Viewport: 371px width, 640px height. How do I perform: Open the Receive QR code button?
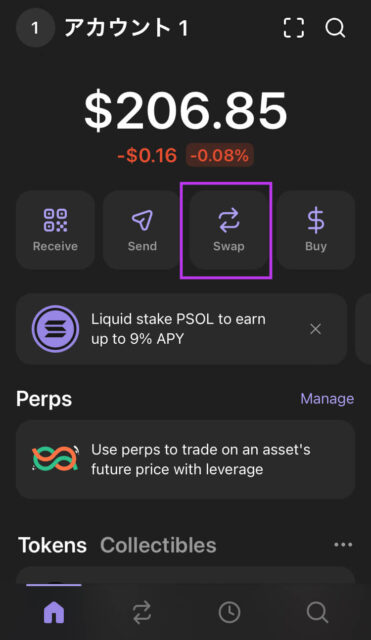tap(56, 230)
